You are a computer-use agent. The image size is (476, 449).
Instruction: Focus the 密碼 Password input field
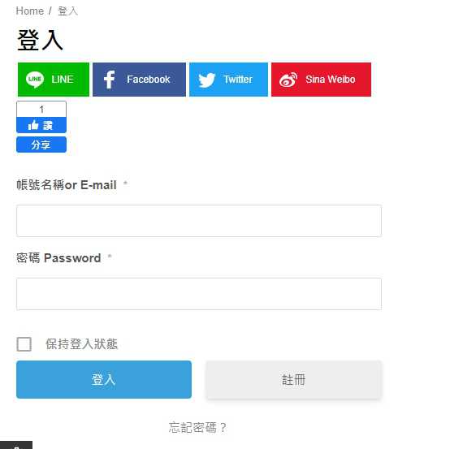[199, 294]
